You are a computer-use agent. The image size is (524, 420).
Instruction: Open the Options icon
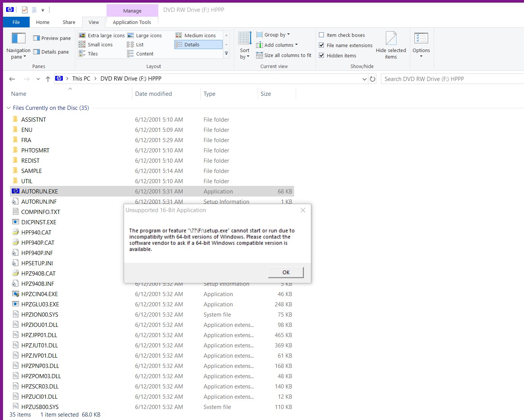pyautogui.click(x=421, y=38)
